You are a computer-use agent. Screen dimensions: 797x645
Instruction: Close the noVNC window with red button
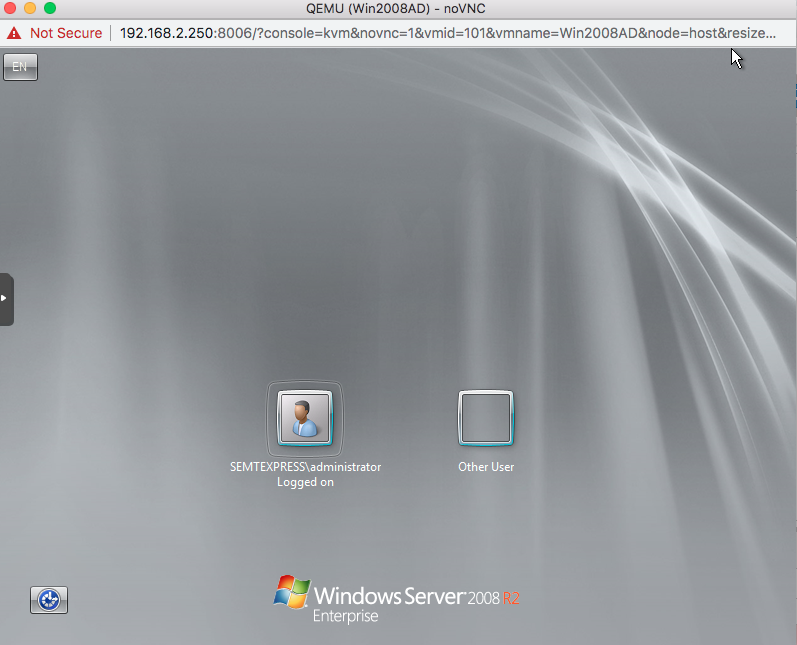(10, 8)
